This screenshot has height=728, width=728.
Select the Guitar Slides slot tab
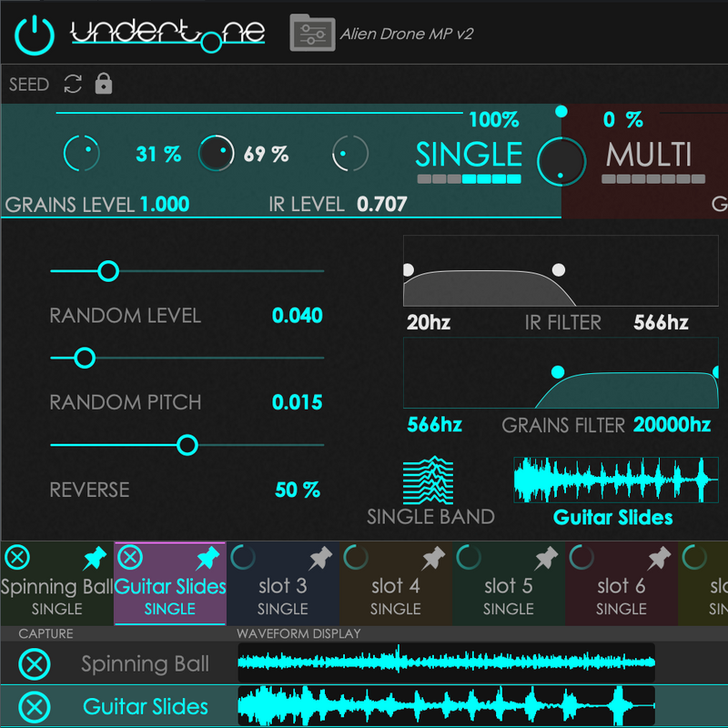(170, 583)
